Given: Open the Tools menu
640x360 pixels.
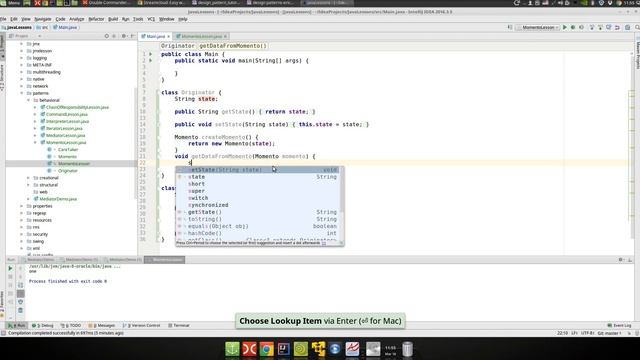Looking at the screenshot, I should (x=138, y=19).
